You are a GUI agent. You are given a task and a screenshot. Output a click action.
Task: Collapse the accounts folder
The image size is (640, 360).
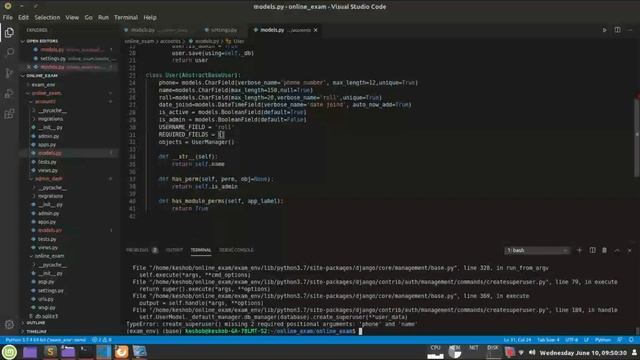[x=45, y=102]
